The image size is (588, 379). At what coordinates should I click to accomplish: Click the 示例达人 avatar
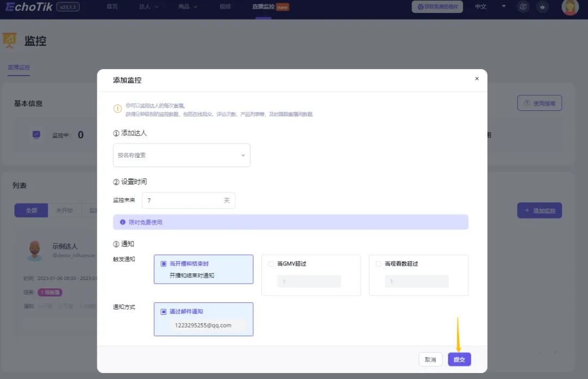pyautogui.click(x=35, y=251)
